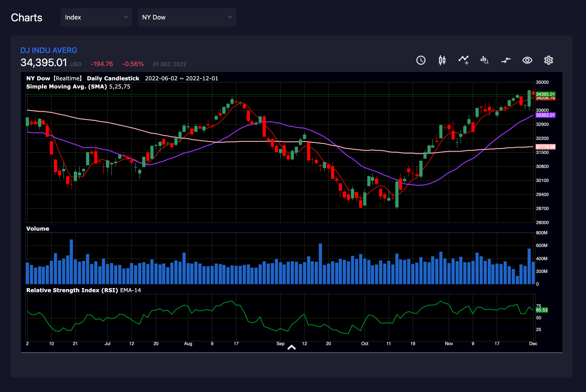Viewport: 586px width, 392px height.
Task: Click the Charts page heading
Action: pos(26,17)
